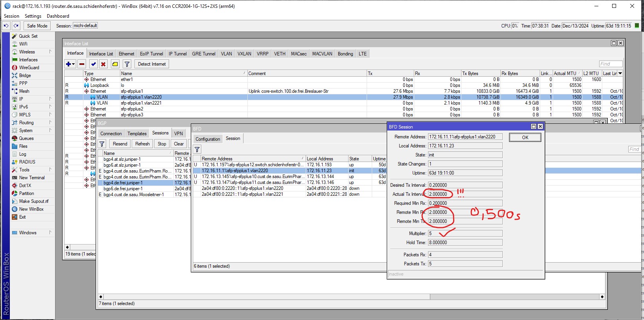
Task: Open Settings menu
Action: pyautogui.click(x=33, y=16)
